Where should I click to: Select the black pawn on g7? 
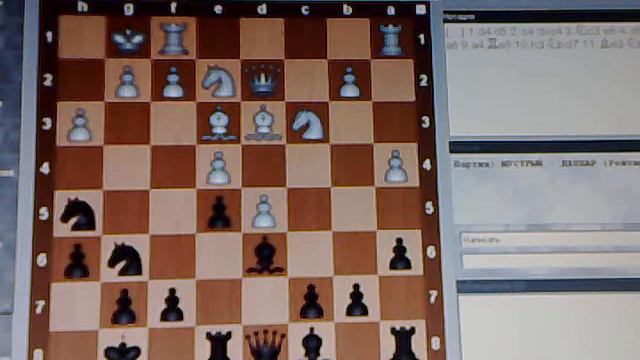(123, 307)
